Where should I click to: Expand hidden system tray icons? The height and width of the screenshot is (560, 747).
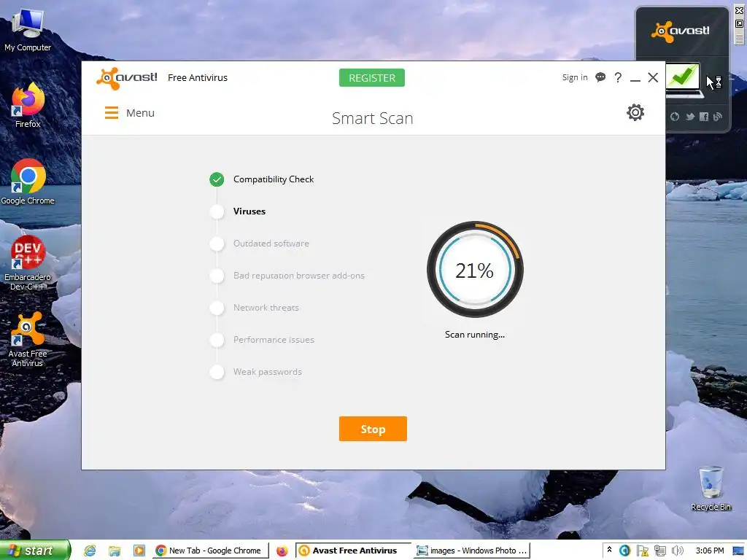[609, 551]
